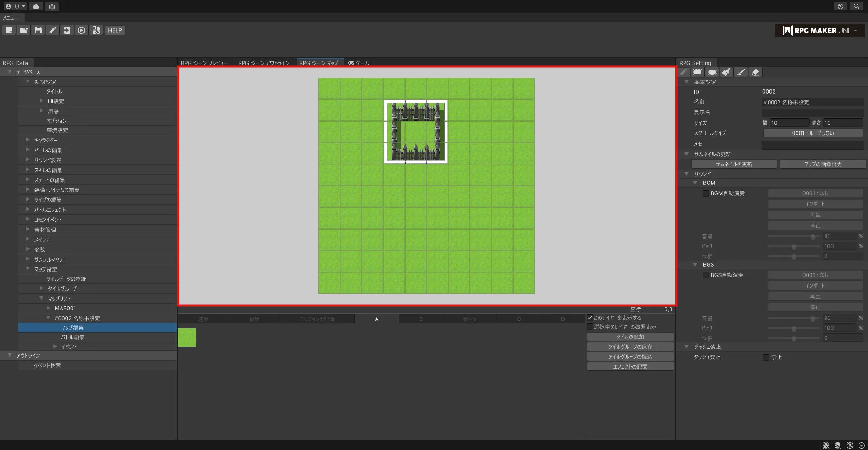This screenshot has width=868, height=450.
Task: Select the eraser tool
Action: click(x=755, y=72)
